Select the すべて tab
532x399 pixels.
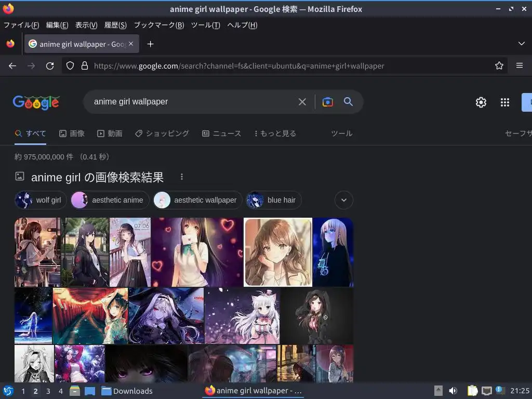click(x=31, y=134)
